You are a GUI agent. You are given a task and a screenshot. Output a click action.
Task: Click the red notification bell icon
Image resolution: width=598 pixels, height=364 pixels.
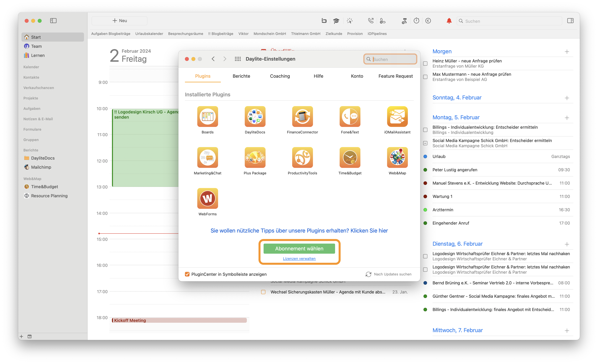449,21
